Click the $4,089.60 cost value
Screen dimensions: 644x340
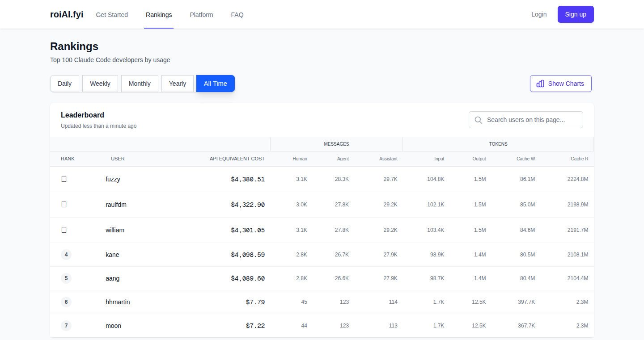point(248,278)
